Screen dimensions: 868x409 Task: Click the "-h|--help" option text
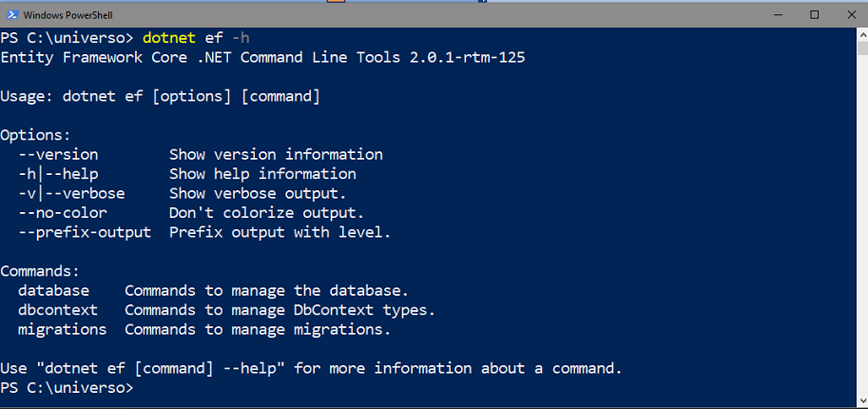58,174
